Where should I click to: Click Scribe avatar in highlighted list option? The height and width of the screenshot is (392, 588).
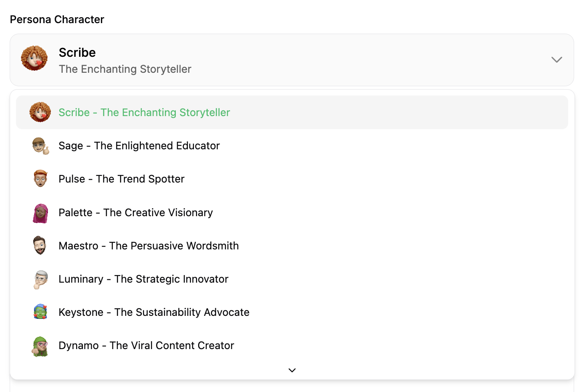(40, 112)
